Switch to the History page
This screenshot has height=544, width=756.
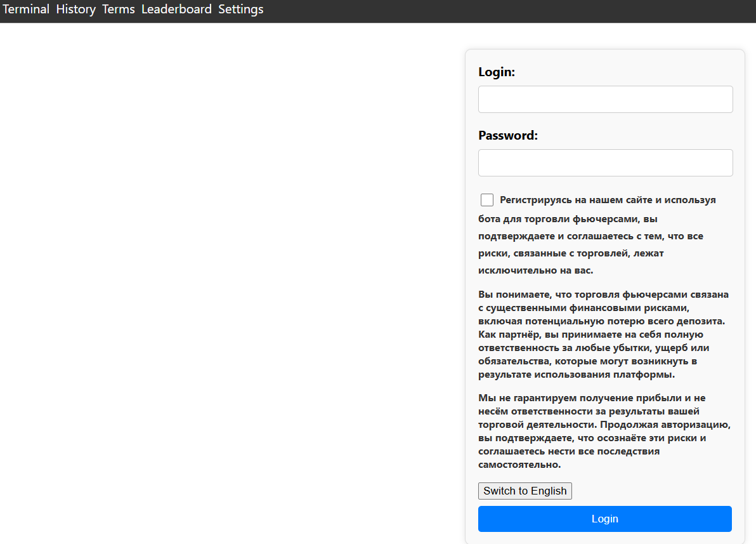coord(75,9)
